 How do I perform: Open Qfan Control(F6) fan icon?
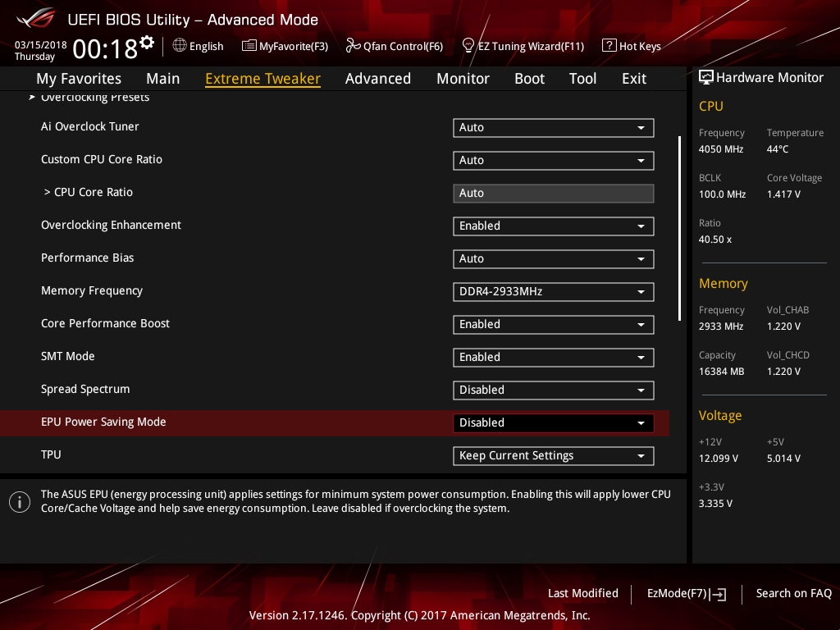click(354, 46)
